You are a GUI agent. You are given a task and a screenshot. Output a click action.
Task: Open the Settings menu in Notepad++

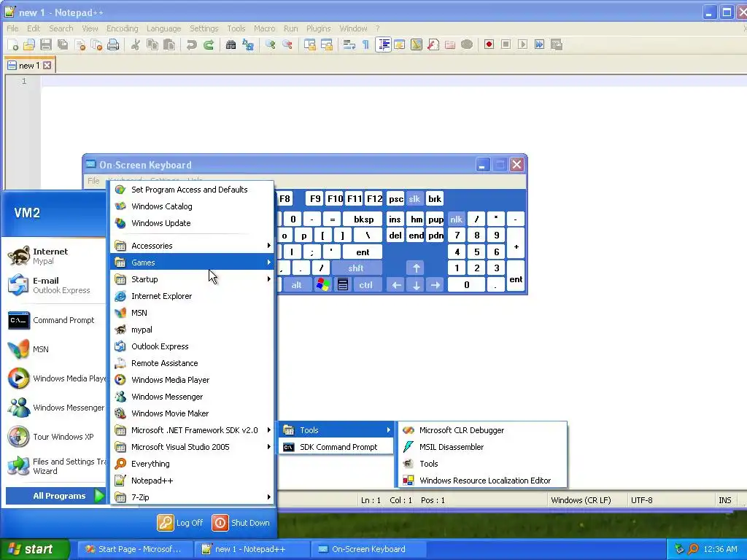pyautogui.click(x=204, y=28)
